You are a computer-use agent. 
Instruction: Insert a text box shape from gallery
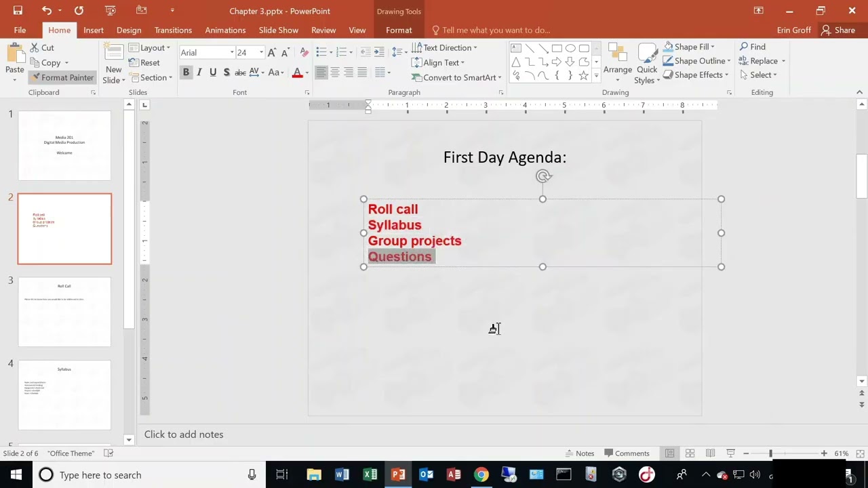516,48
